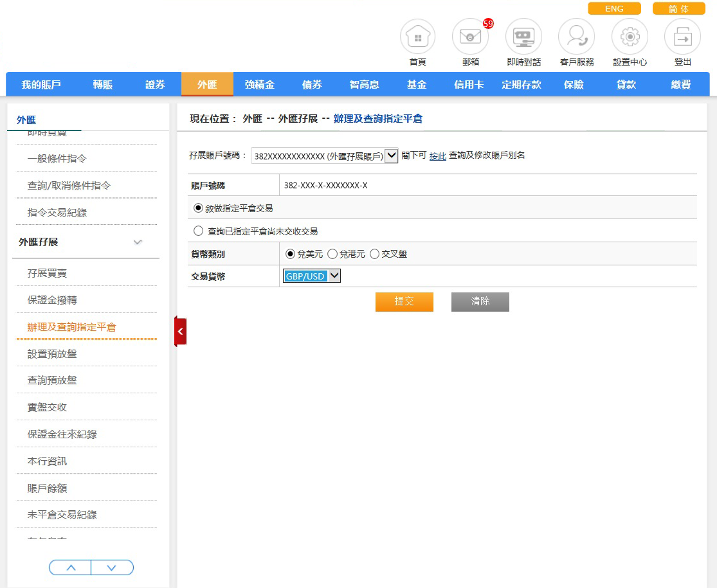Collapse sidebar with red arrow handle
717x588 pixels.
[180, 332]
